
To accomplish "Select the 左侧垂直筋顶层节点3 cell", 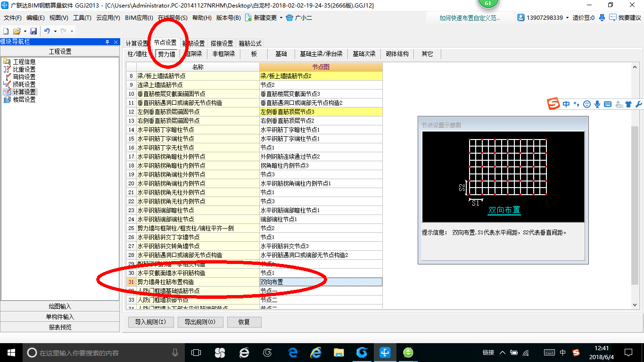I will (x=321, y=112).
